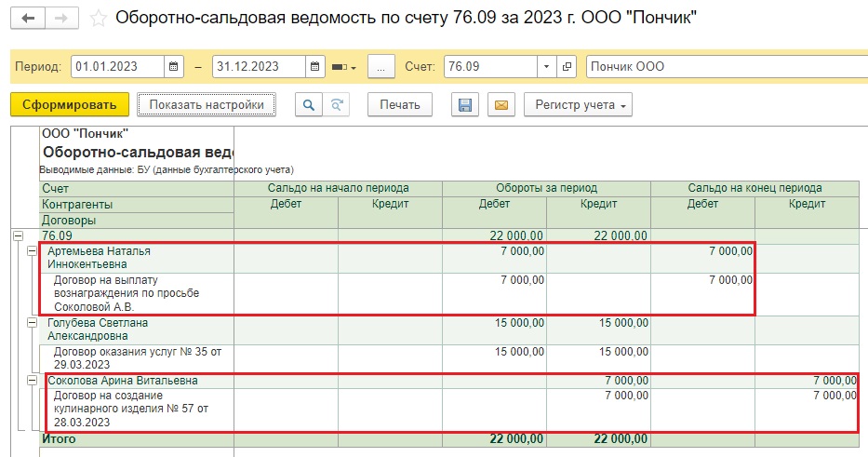868x457 pixels.
Task: Click the Контрагенты header cell
Action: [x=137, y=205]
